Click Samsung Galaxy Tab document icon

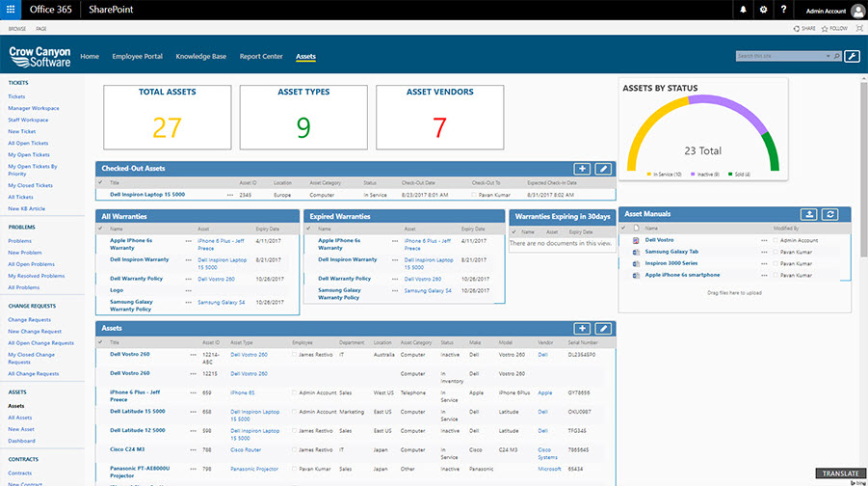(636, 252)
